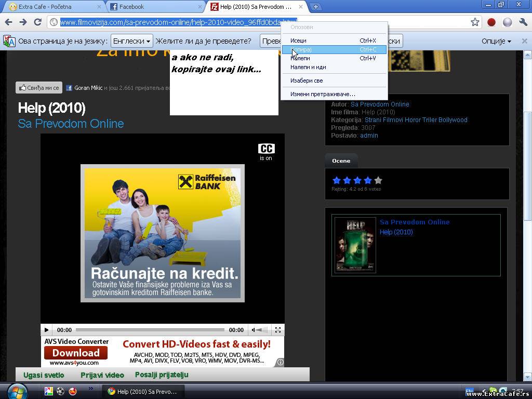
Task: Open the wrench settings menu
Action: click(523, 22)
